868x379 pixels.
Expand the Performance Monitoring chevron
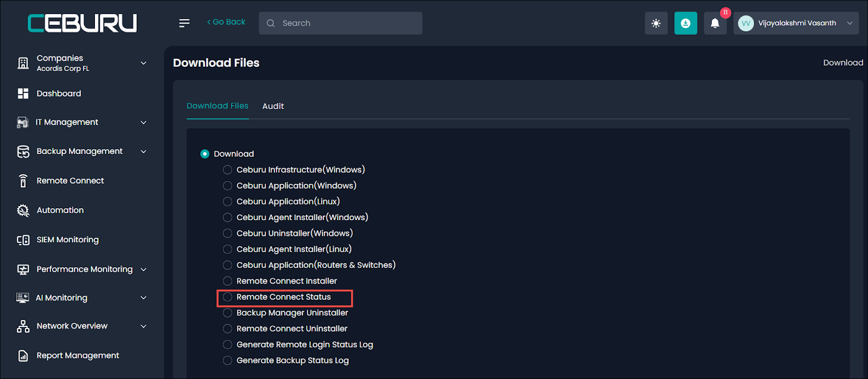coord(144,269)
